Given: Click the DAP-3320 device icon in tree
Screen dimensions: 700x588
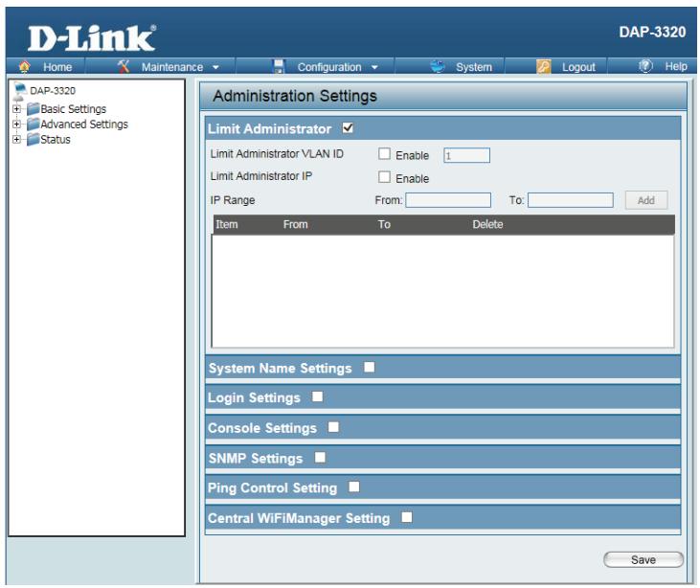Looking at the screenshot, I should 19,91.
